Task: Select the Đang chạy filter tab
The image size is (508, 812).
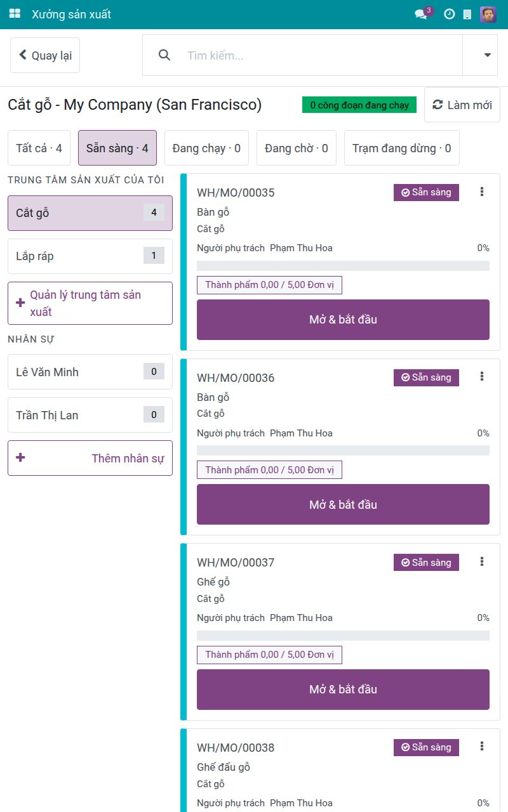Action: click(206, 148)
